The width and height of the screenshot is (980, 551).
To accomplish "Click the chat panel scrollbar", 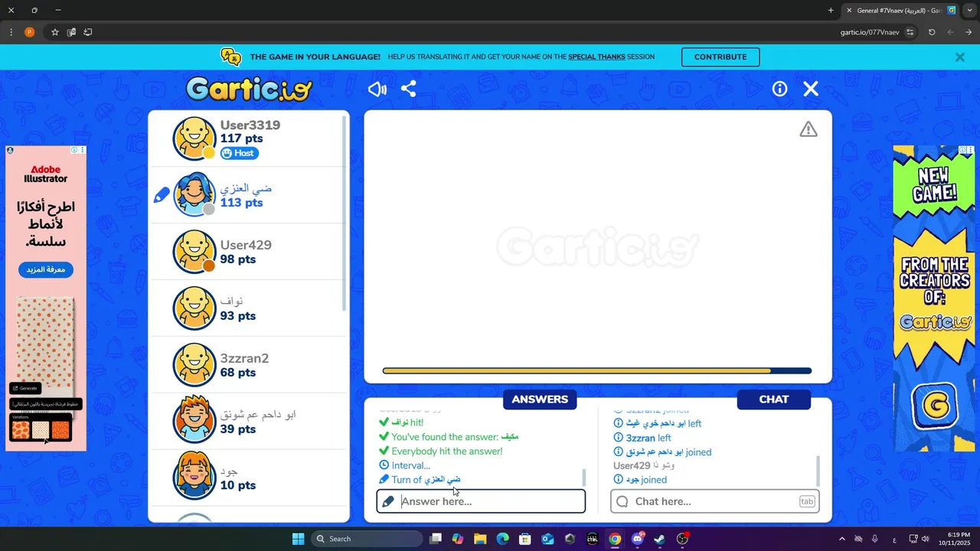I will (818, 471).
